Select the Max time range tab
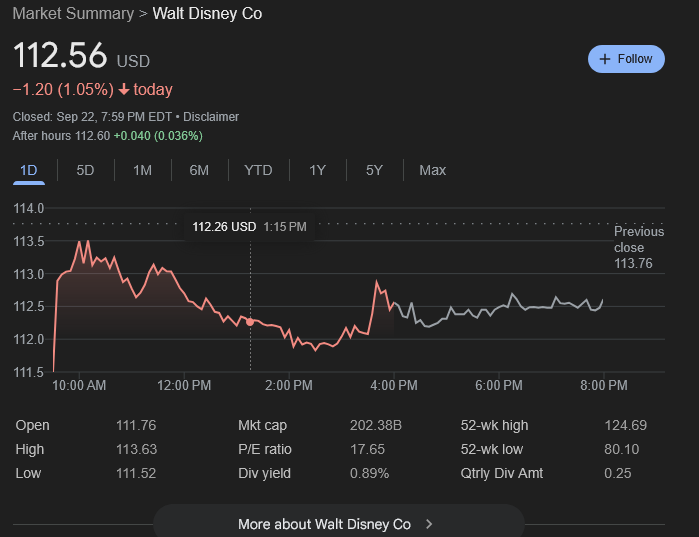Viewport: 699px width, 537px height. pyautogui.click(x=432, y=170)
